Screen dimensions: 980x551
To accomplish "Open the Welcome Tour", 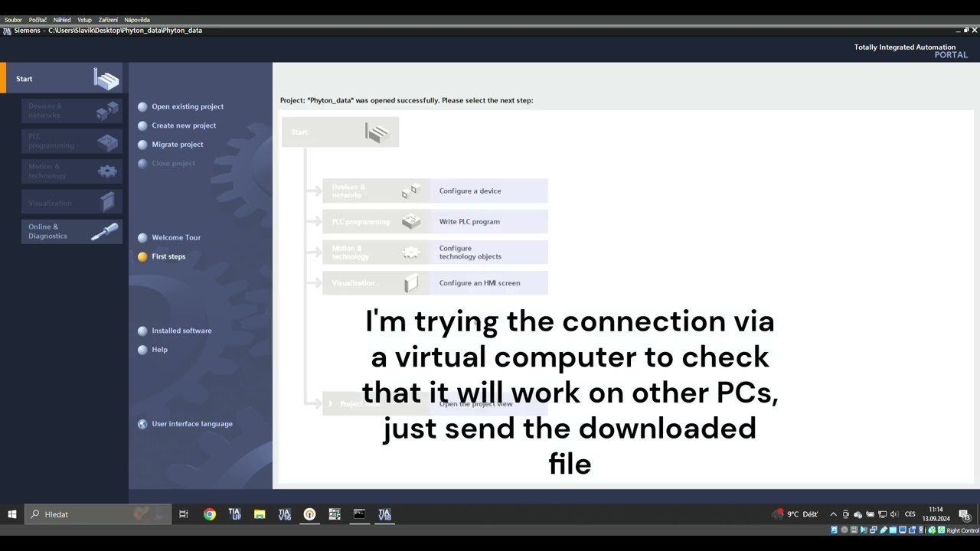I will tap(176, 238).
